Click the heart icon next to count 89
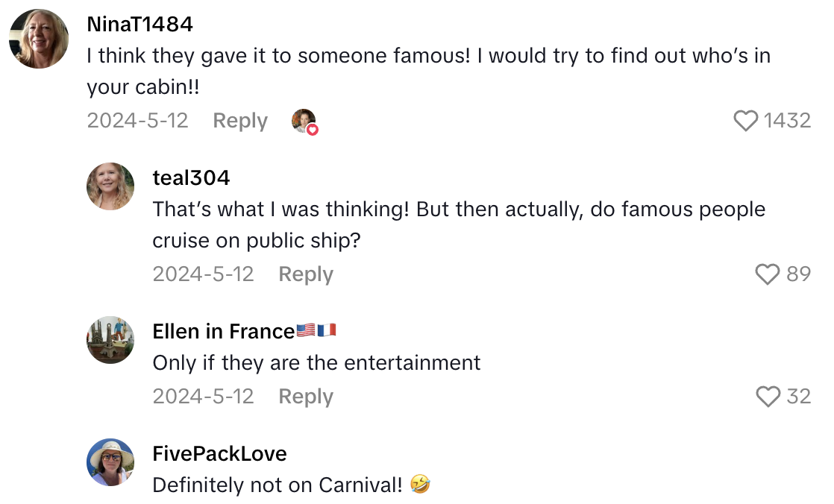The height and width of the screenshot is (504, 834). coord(766,274)
